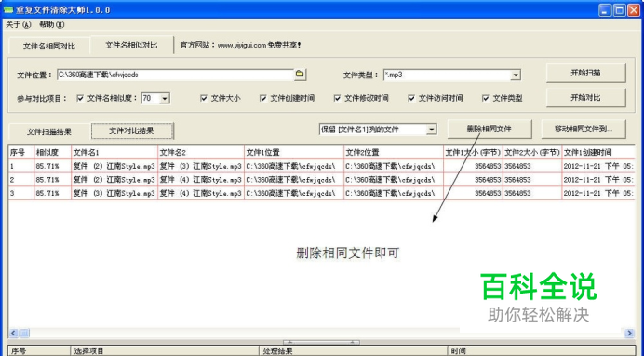Click the 移动相同文件到... button

tap(584, 130)
